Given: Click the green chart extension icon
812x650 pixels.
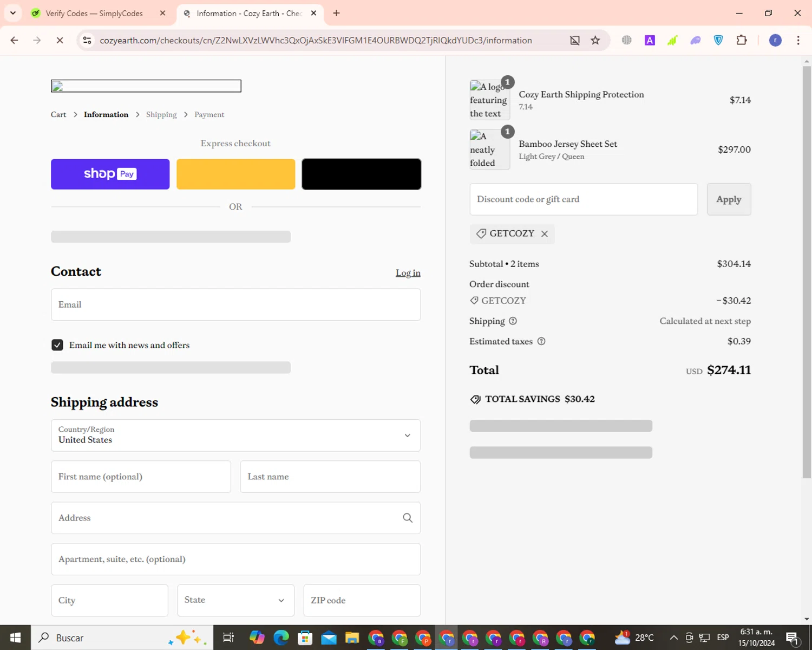Looking at the screenshot, I should 672,40.
